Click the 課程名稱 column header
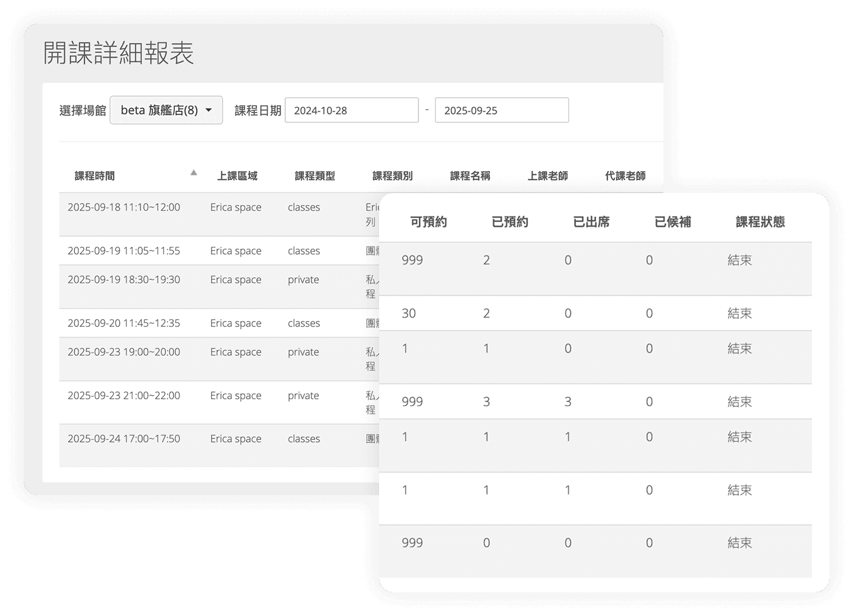853x616 pixels. 471,175
